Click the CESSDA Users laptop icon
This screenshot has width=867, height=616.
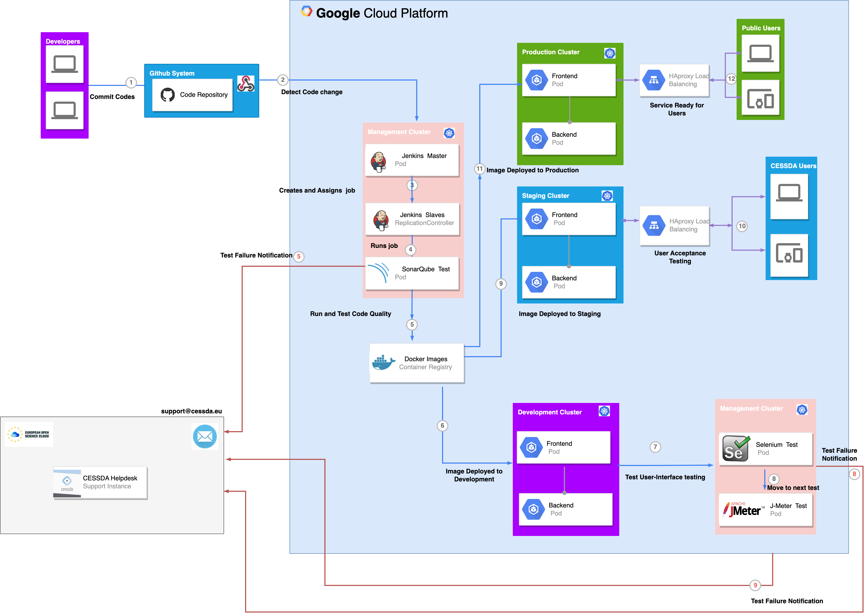(789, 193)
